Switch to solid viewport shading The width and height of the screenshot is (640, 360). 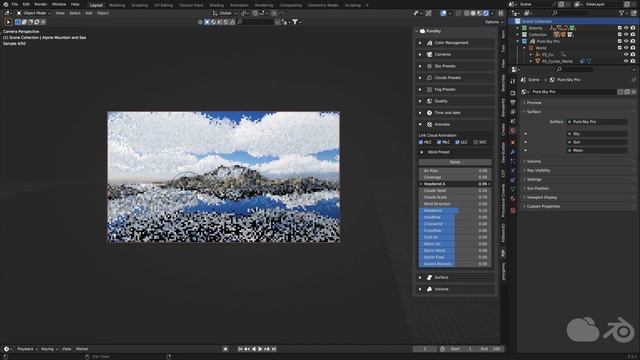coord(473,13)
